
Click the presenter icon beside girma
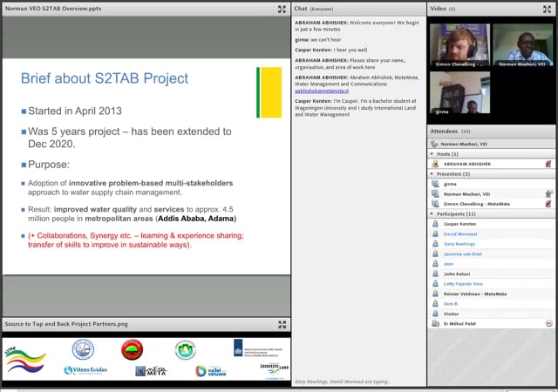click(x=435, y=184)
